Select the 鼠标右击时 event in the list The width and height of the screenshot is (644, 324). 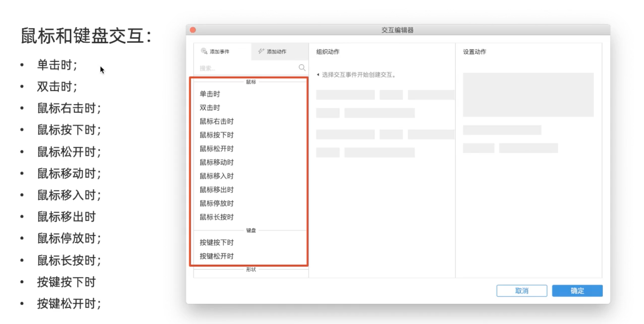[x=251, y=121]
